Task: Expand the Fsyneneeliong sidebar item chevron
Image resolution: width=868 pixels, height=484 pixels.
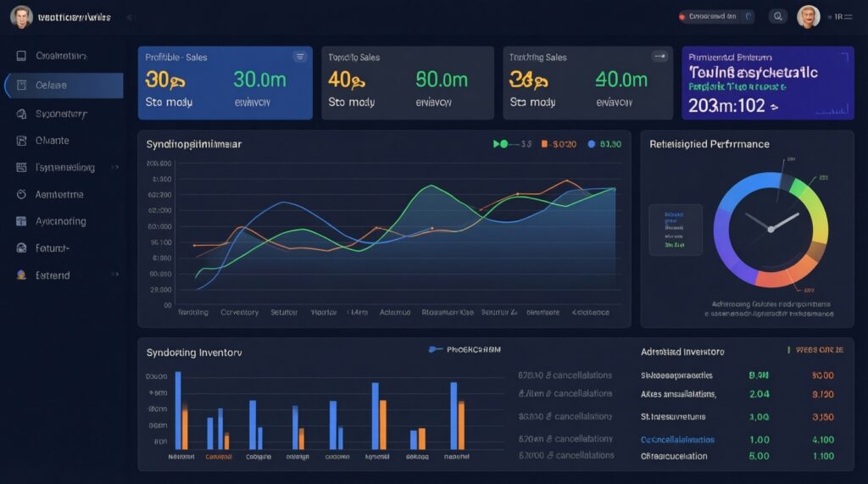Action: [114, 167]
